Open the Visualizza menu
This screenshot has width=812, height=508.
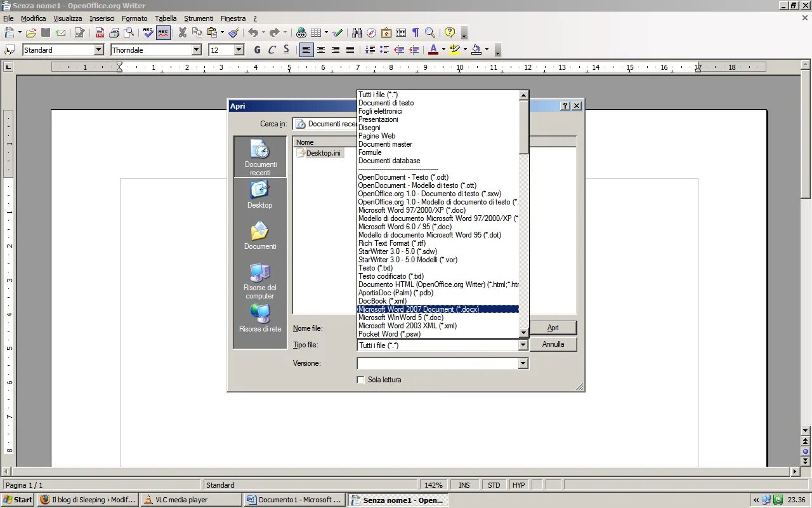pos(68,18)
